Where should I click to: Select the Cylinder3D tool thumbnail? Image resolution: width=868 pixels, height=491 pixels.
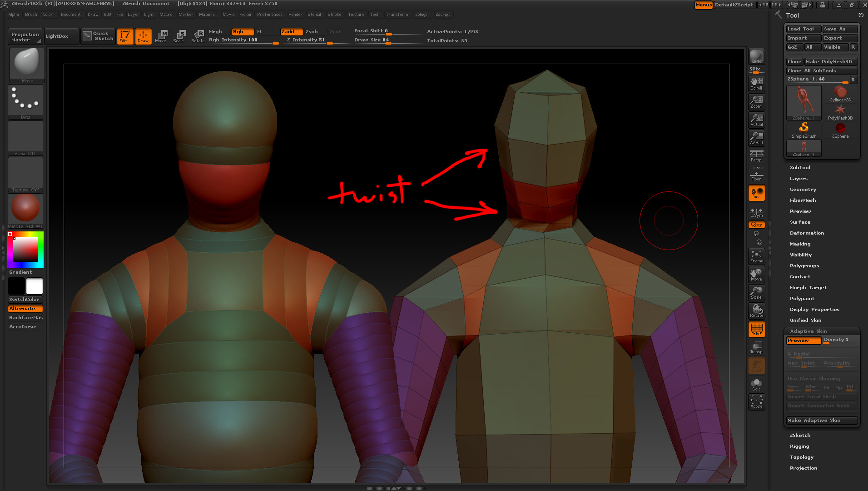coord(840,94)
